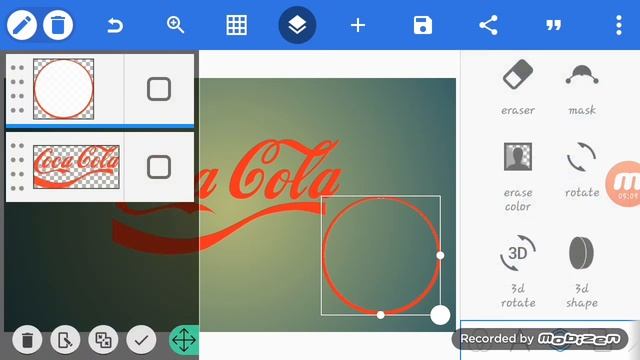Tap the pencil edit icon
640x360 pixels.
[x=22, y=25]
